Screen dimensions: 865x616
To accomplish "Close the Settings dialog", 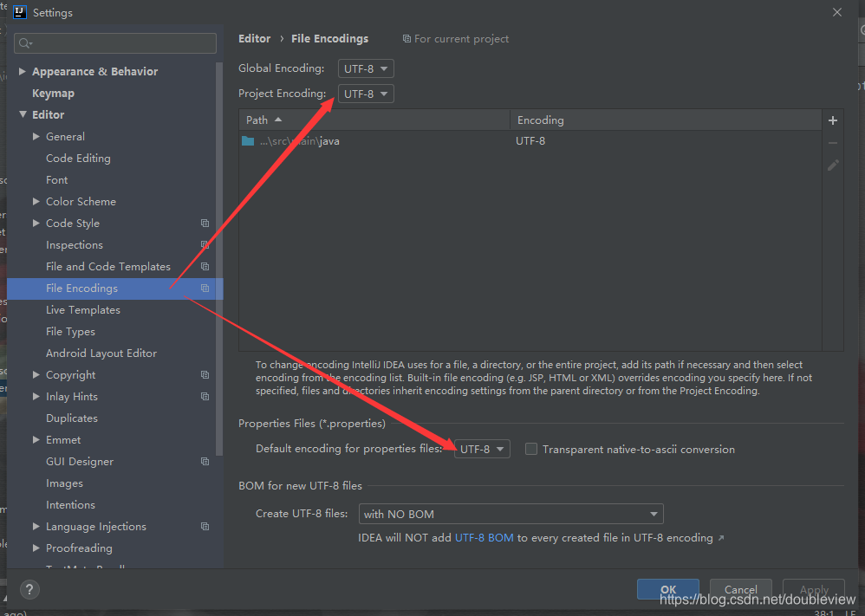I will tap(837, 12).
